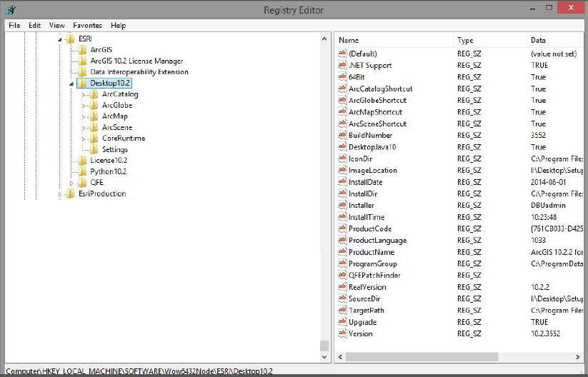Click the icon beside the (Default) value

tap(342, 54)
